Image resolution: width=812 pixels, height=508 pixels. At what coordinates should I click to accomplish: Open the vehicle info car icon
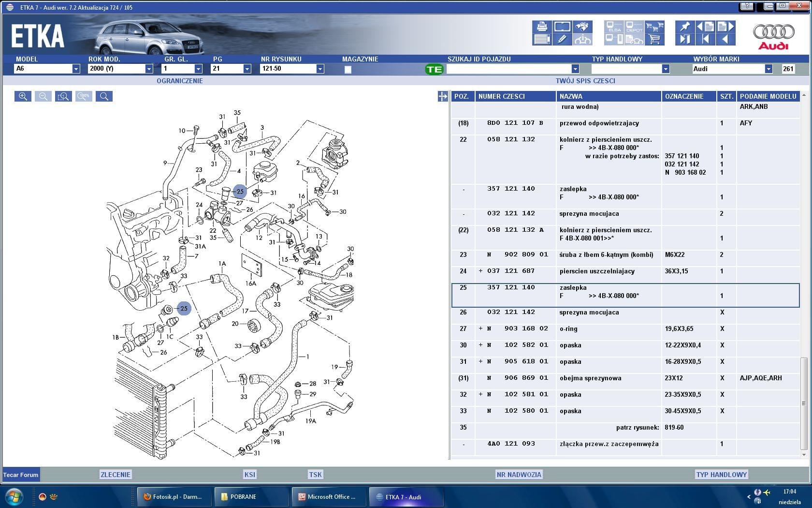tap(582, 39)
